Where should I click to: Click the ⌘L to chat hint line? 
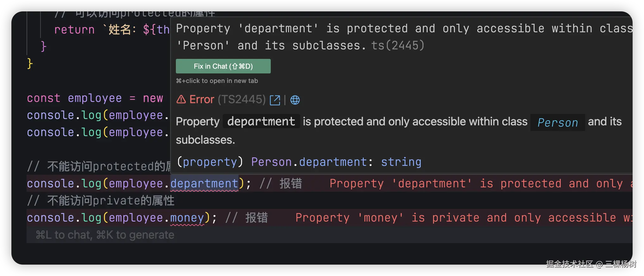(105, 235)
